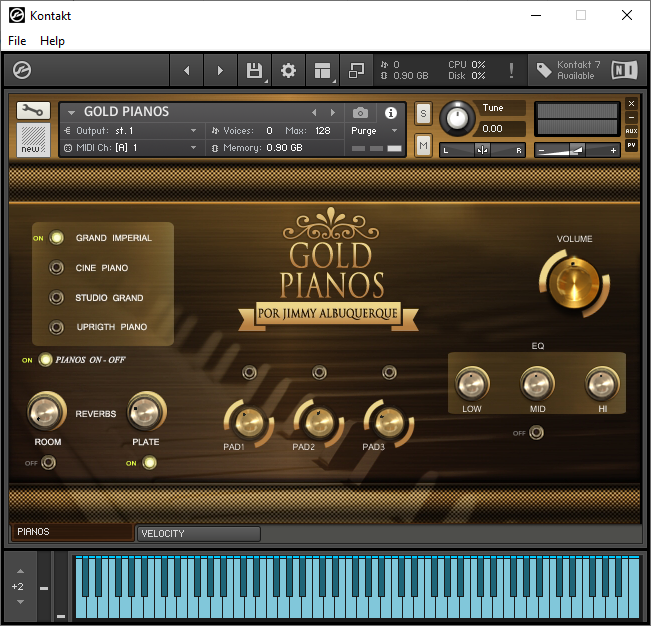Viewport: 651px width, 626px height.
Task: Click the pitch bend wheel strip
Action: click(x=44, y=586)
